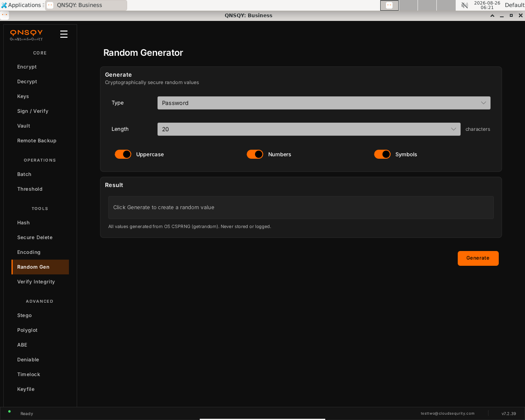Navigate to Remote Backup
525x420 pixels.
pos(40,141)
